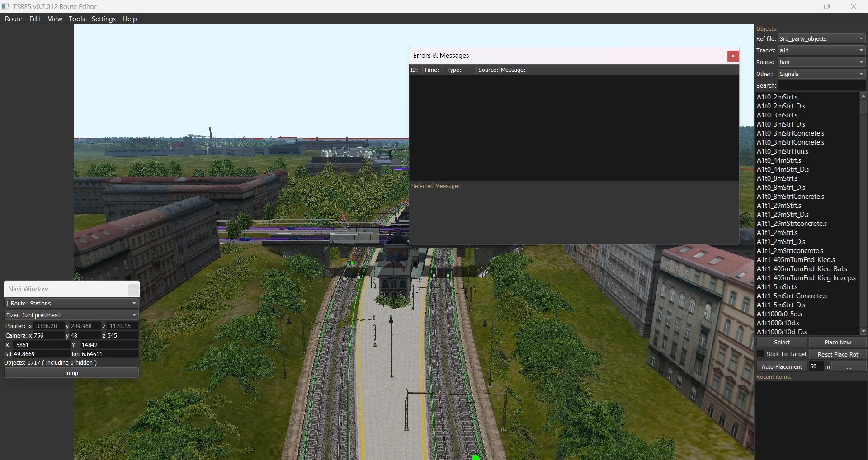
Task: Click the Place New button
Action: 838,343
